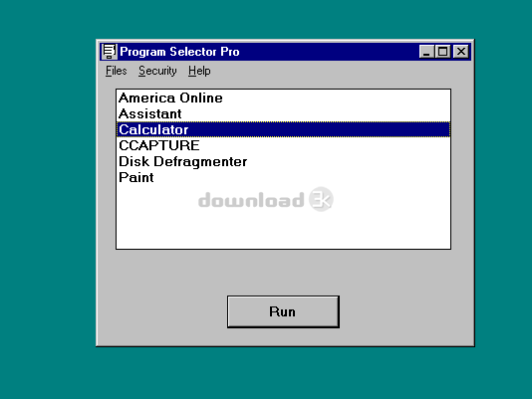Viewport: 532px width, 399px height.
Task: Minimize the Program Selector Pro window
Action: click(426, 52)
